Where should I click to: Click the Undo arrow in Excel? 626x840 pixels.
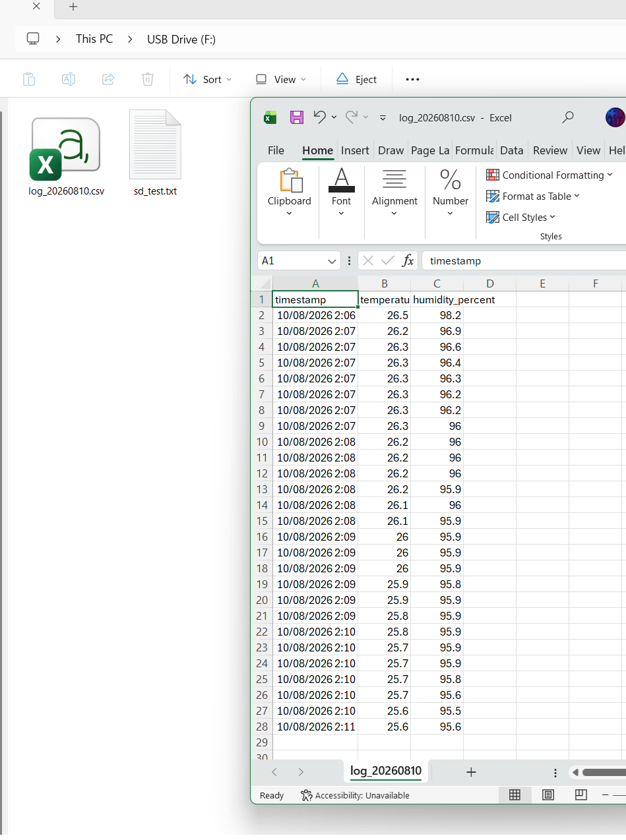pos(320,117)
